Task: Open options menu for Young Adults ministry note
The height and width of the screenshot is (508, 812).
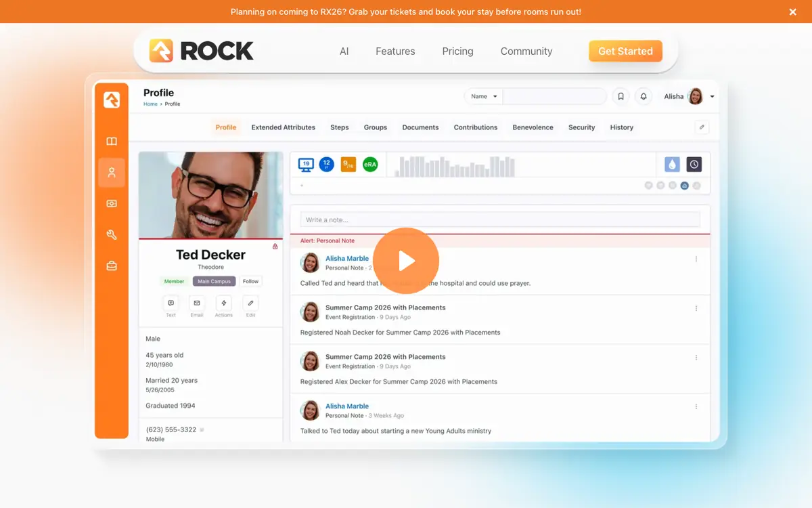Action: [696, 406]
